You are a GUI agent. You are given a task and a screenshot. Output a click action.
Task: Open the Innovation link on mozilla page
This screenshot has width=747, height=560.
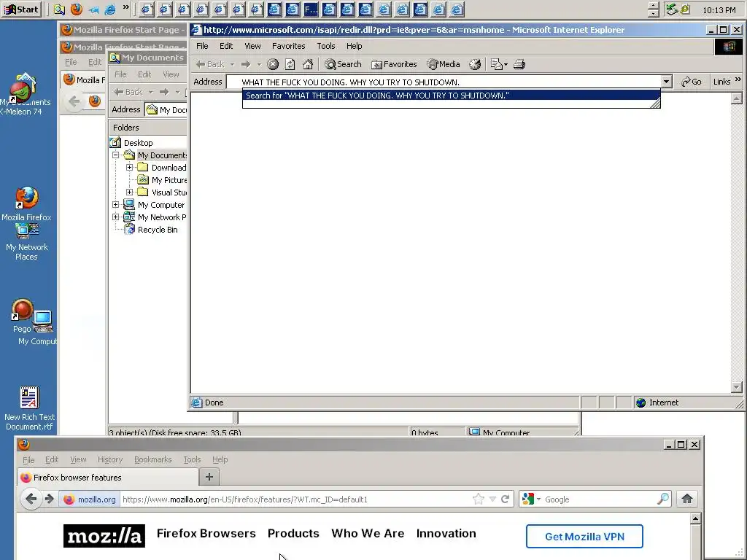coord(446,533)
